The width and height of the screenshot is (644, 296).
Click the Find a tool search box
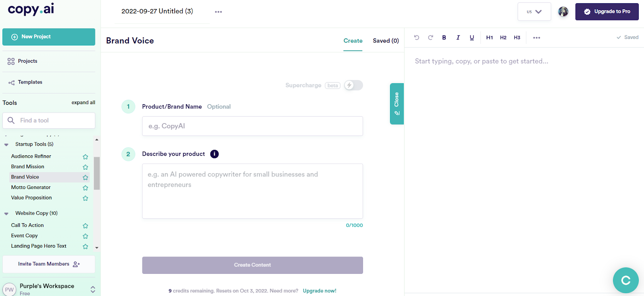(x=49, y=120)
